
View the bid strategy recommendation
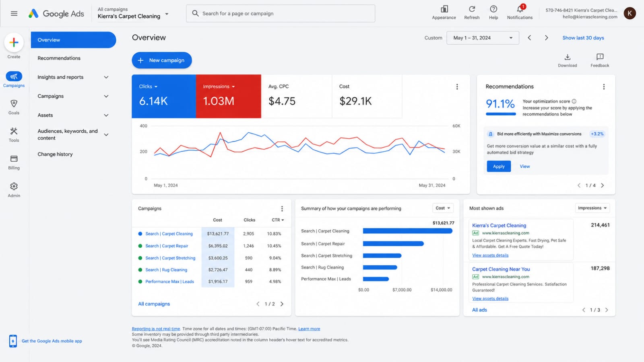coord(525,167)
